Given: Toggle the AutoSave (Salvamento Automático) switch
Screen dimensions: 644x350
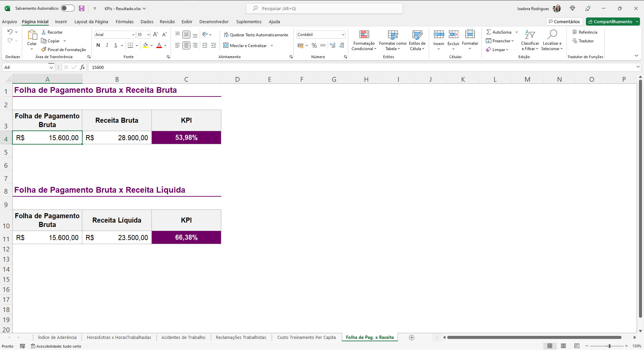Looking at the screenshot, I should click(x=67, y=8).
